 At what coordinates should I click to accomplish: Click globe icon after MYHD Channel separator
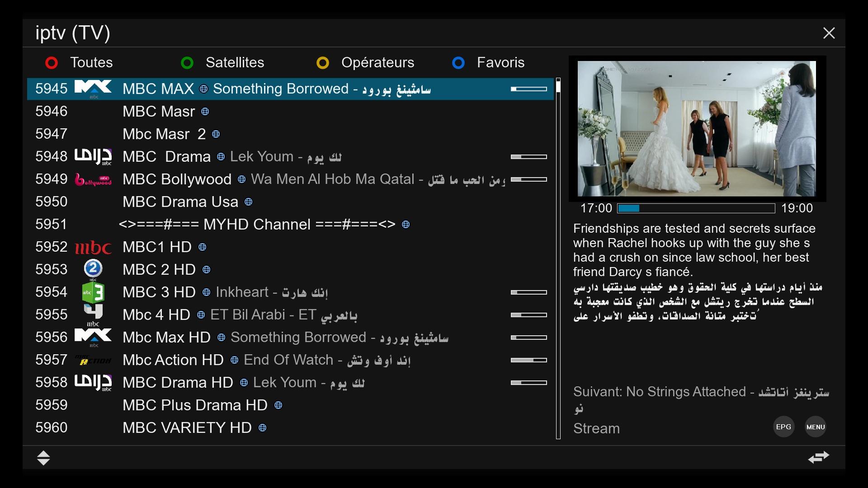point(406,225)
